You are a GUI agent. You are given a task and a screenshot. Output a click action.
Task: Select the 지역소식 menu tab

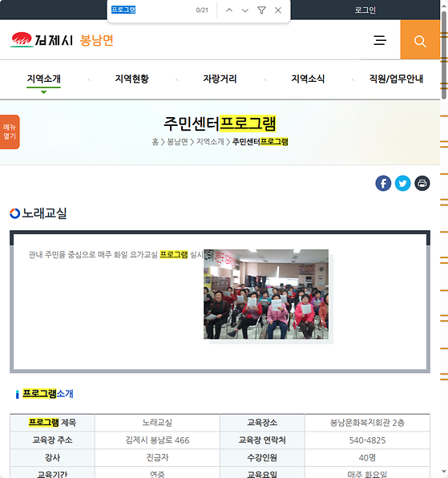click(308, 79)
